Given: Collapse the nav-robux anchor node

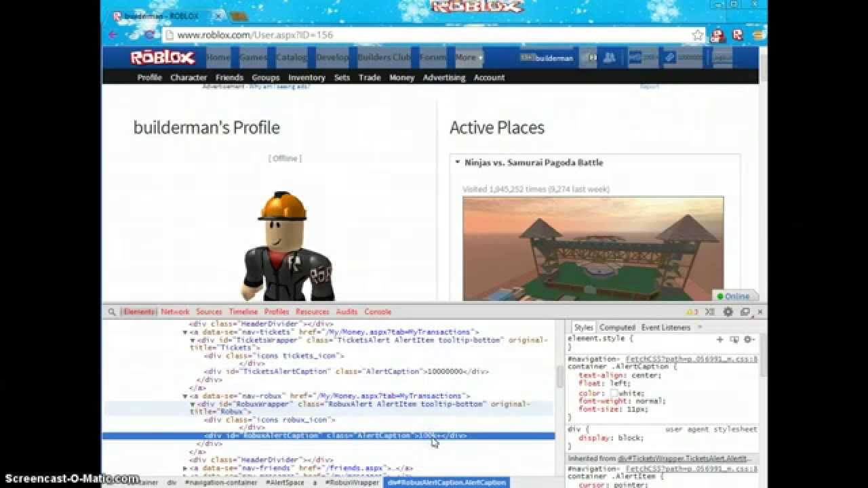Looking at the screenshot, I should coord(186,396).
